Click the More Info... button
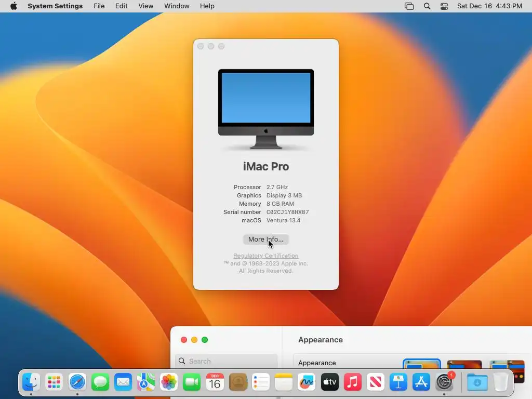 (x=265, y=239)
